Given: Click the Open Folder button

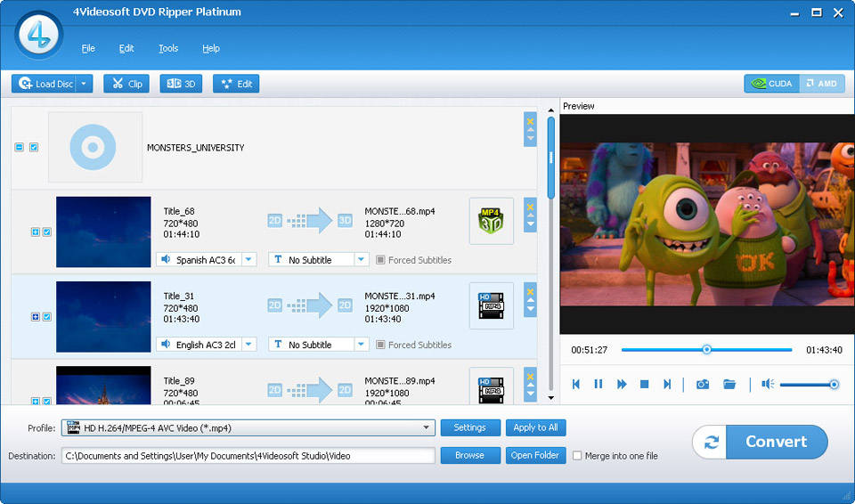Looking at the screenshot, I should (535, 455).
